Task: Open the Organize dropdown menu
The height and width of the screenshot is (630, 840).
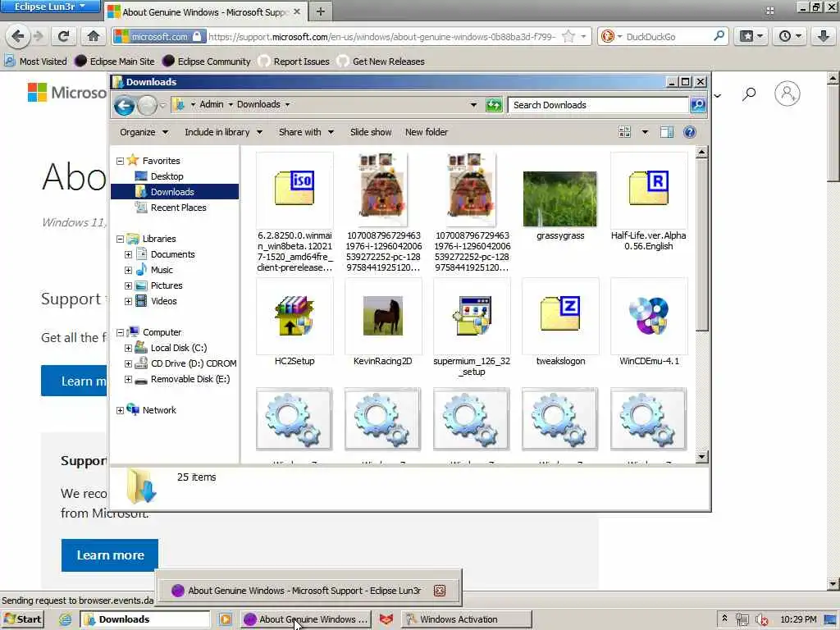Action: click(x=144, y=132)
